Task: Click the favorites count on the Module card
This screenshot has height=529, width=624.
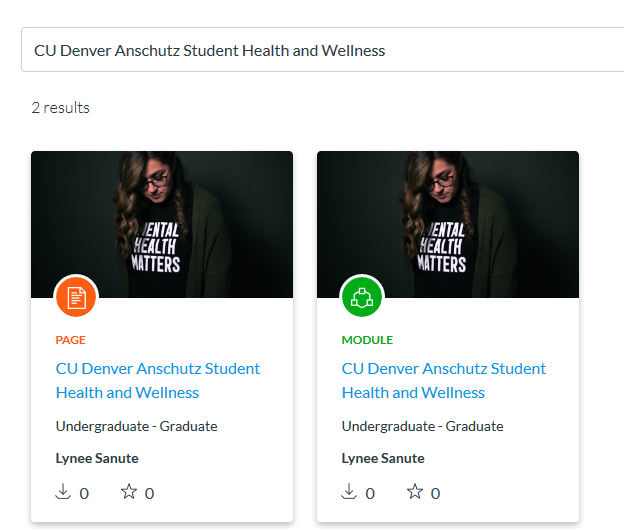Action: click(435, 494)
